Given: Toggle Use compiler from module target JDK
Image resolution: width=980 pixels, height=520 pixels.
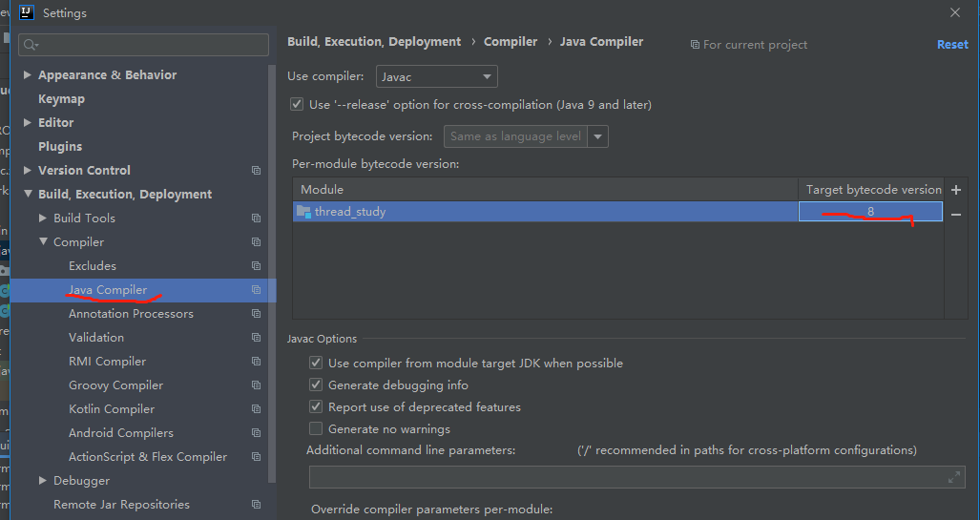Looking at the screenshot, I should (316, 364).
